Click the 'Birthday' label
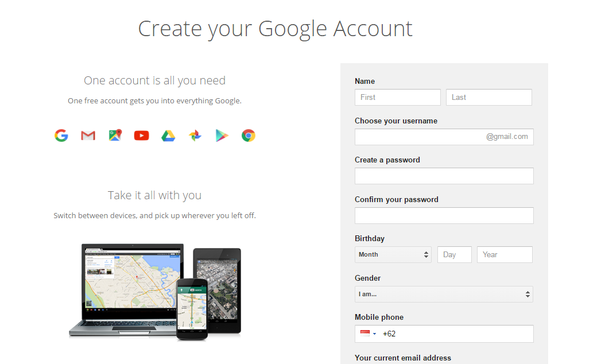The image size is (605, 364). (370, 238)
